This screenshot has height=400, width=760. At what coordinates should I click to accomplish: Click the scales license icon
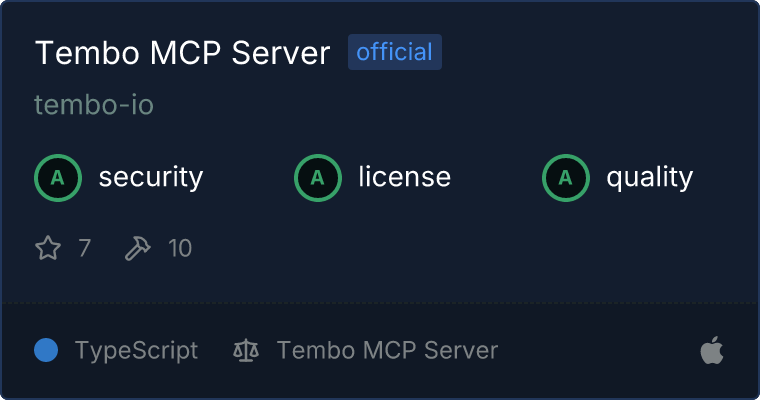coord(246,350)
